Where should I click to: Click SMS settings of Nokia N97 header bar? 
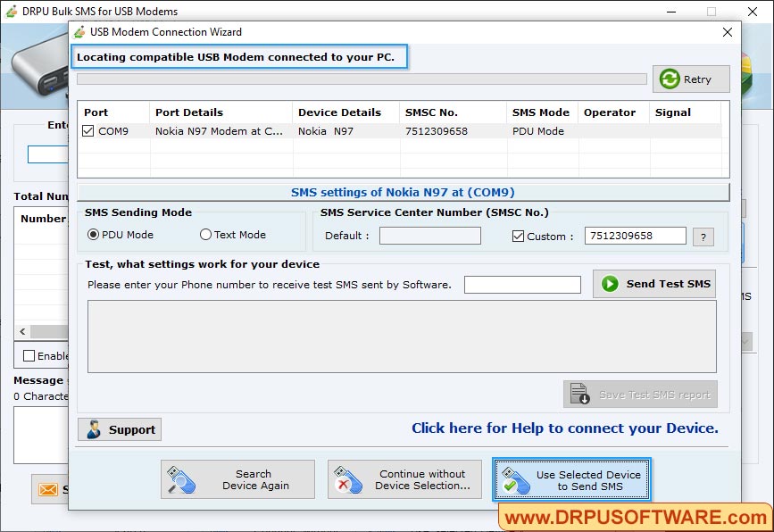pos(403,193)
